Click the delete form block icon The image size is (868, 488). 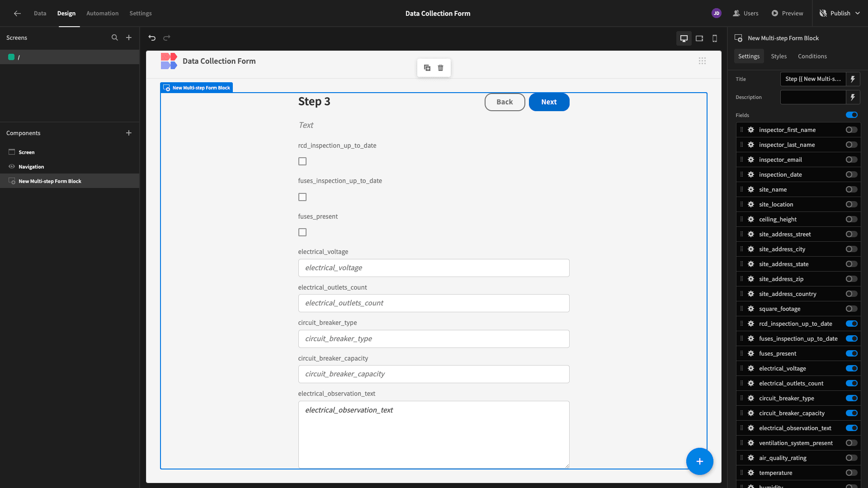tap(441, 67)
